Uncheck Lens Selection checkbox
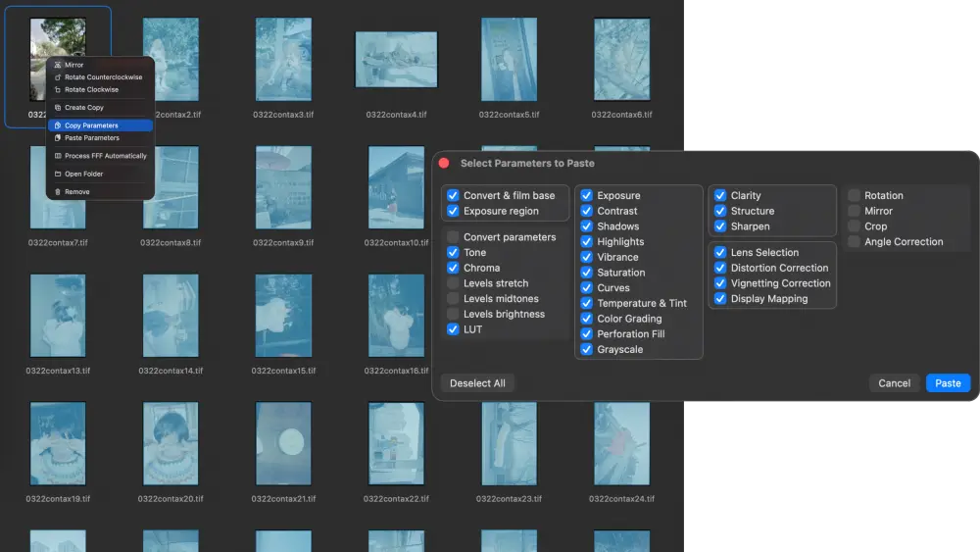The width and height of the screenshot is (980, 552). 720,253
